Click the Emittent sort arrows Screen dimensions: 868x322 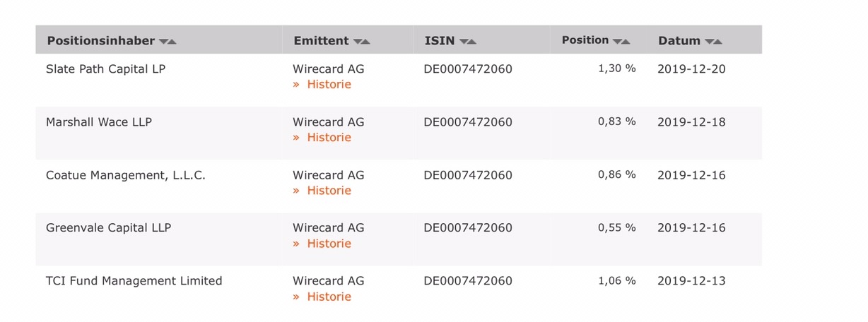pyautogui.click(x=361, y=42)
